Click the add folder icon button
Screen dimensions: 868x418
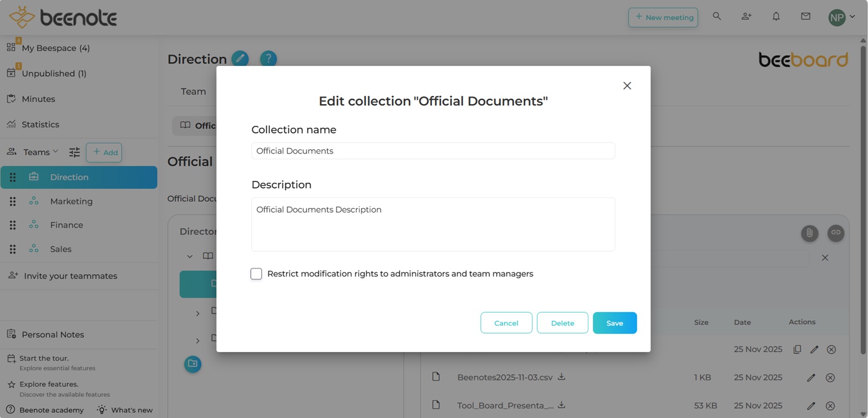193,364
